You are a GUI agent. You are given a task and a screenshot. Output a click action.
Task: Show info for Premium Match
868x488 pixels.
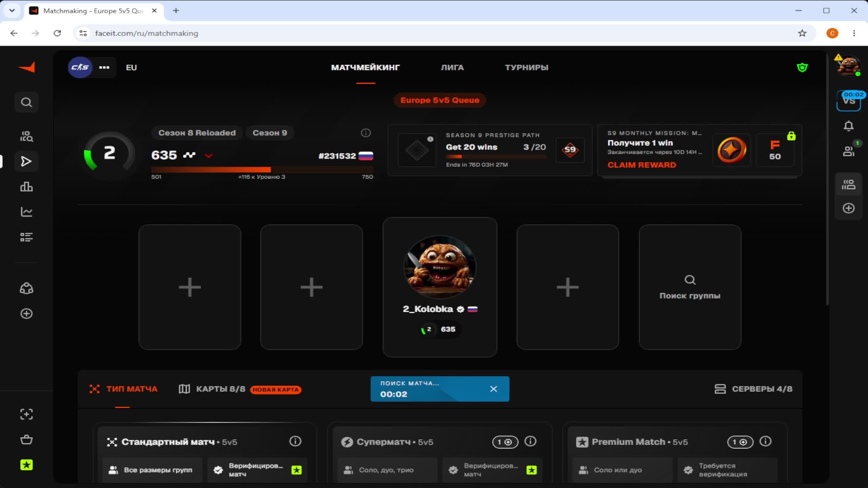pos(766,441)
